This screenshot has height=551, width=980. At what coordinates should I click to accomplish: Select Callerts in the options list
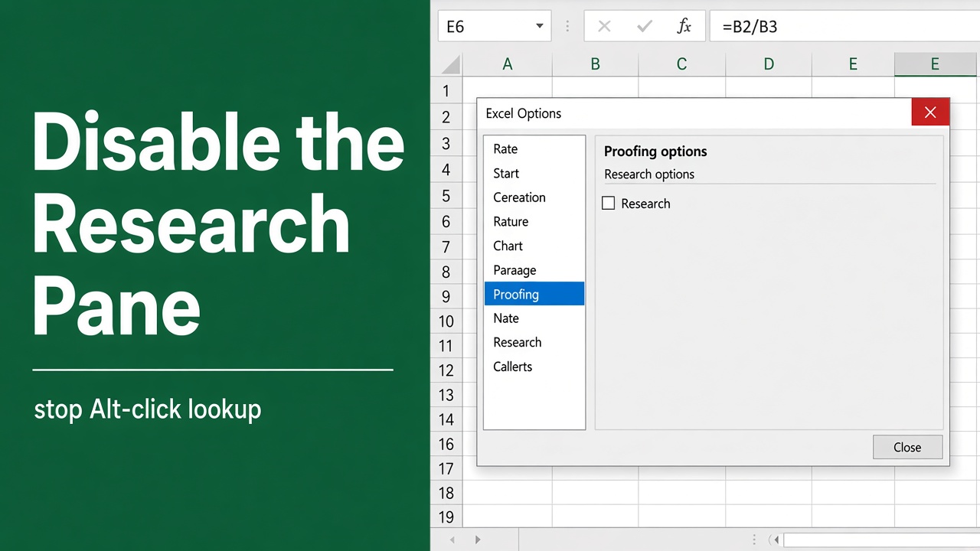[x=534, y=367]
